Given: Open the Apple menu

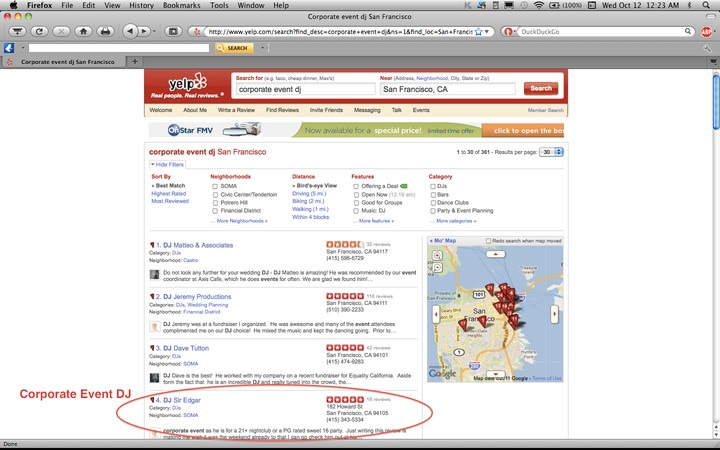Looking at the screenshot, I should (14, 6).
